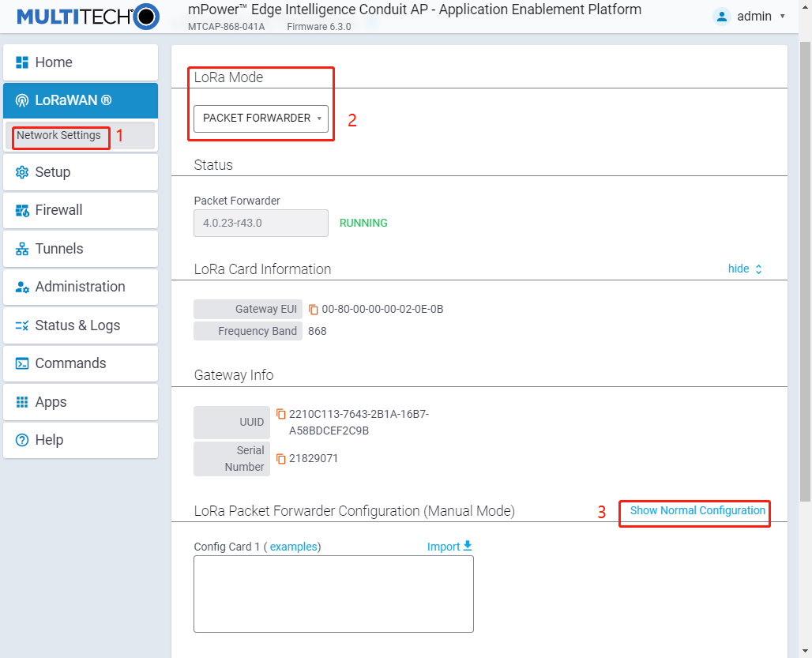
Task: Click the Administration user-gear icon
Action: click(x=22, y=287)
